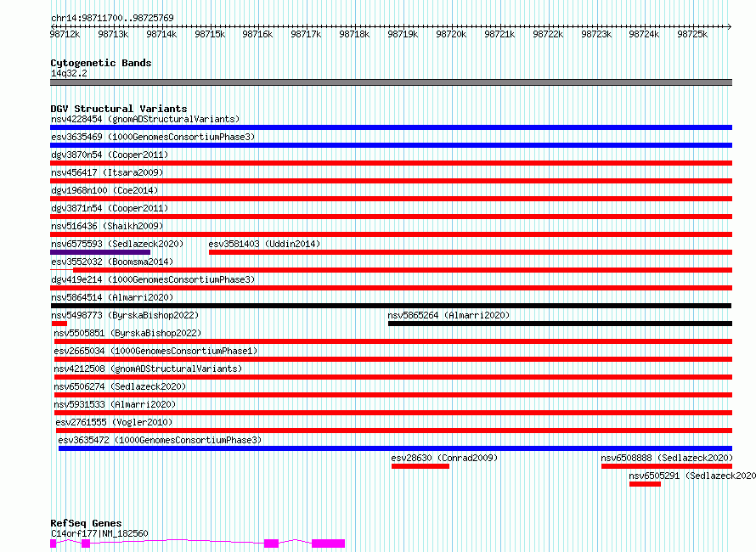The height and width of the screenshot is (552, 756).
Task: Open esv3635469 1000GenomesConsortiumPhase3 label
Action: point(153,137)
